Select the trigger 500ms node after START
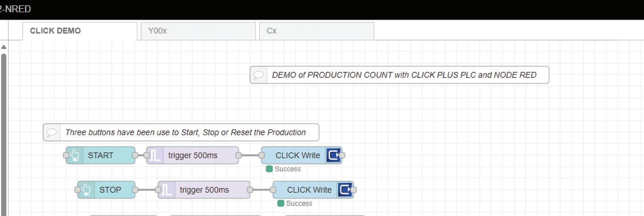 coord(193,155)
